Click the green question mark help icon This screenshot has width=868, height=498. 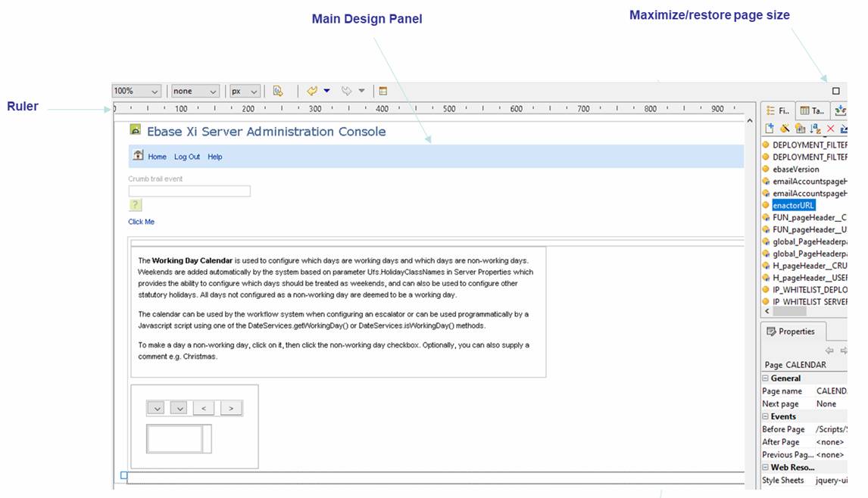click(x=136, y=205)
